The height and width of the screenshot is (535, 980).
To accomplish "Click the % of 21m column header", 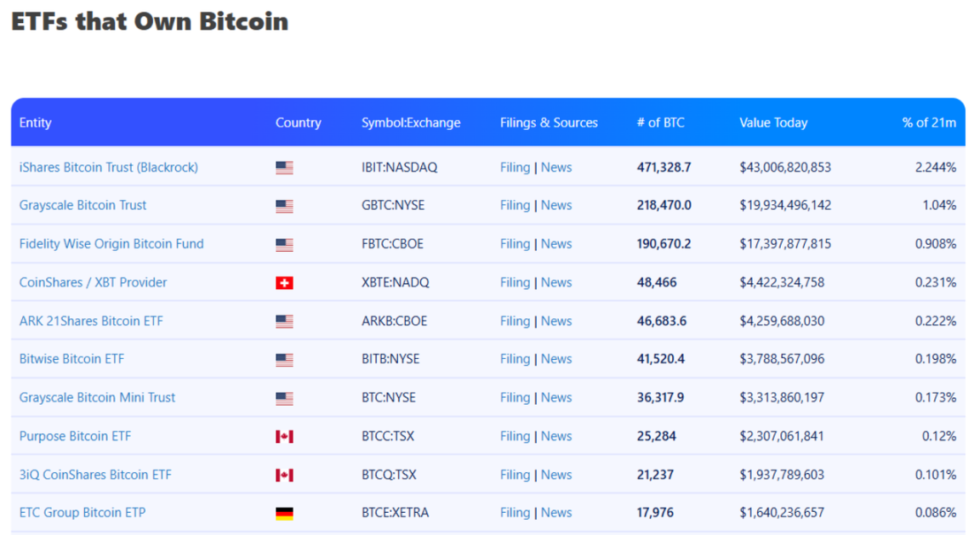I will [x=929, y=122].
